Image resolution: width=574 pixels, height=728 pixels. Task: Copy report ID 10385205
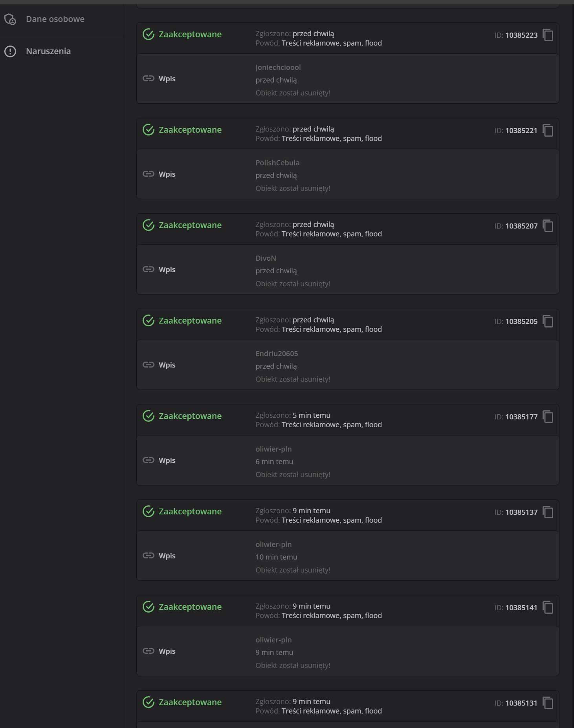pyautogui.click(x=548, y=321)
